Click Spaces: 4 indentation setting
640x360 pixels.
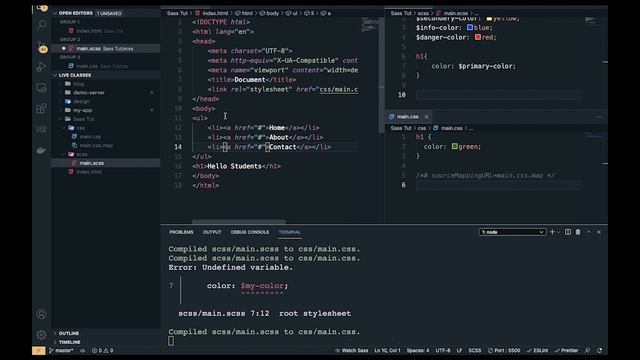pos(418,350)
